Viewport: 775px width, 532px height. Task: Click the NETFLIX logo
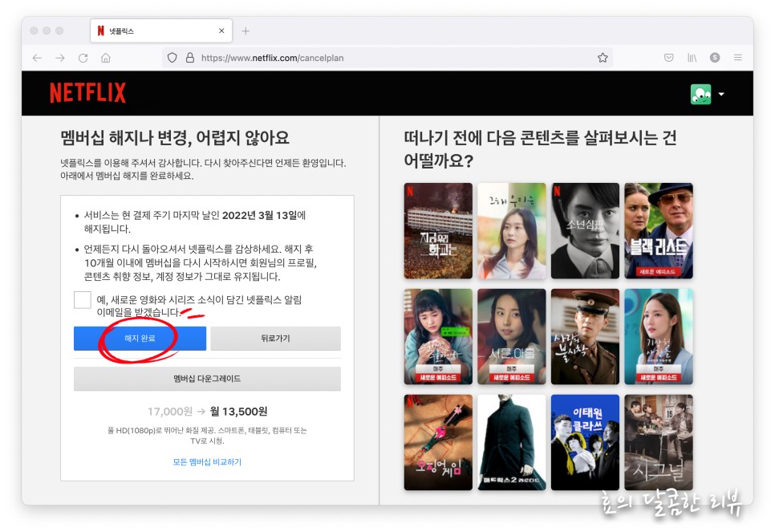88,93
